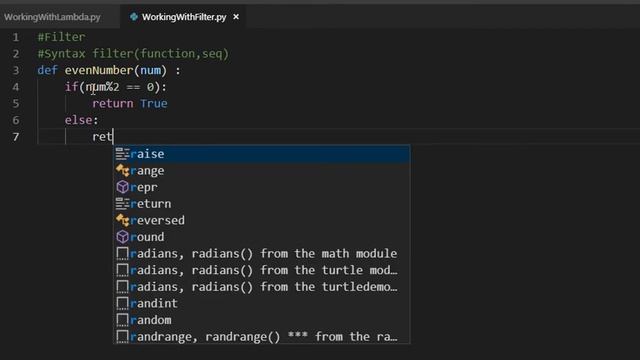Click the cube icon beside 'repr'
This screenshot has width=640, height=360.
pyautogui.click(x=122, y=187)
